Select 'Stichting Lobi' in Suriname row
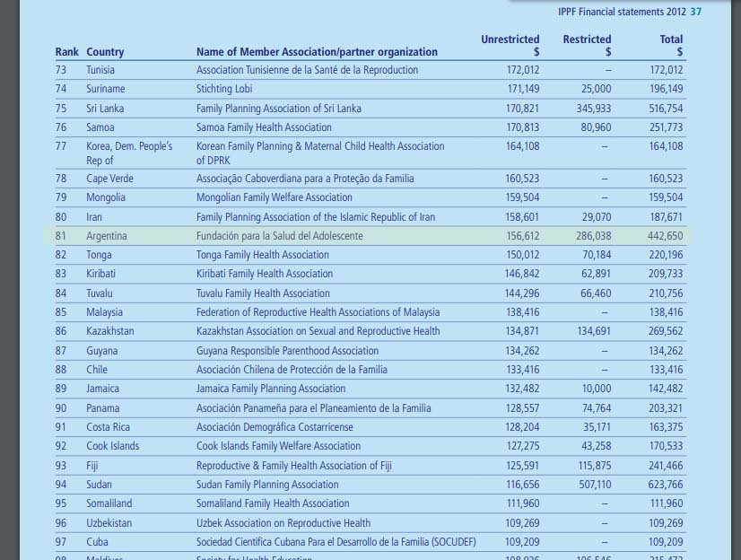This screenshot has width=741, height=560. [x=224, y=89]
